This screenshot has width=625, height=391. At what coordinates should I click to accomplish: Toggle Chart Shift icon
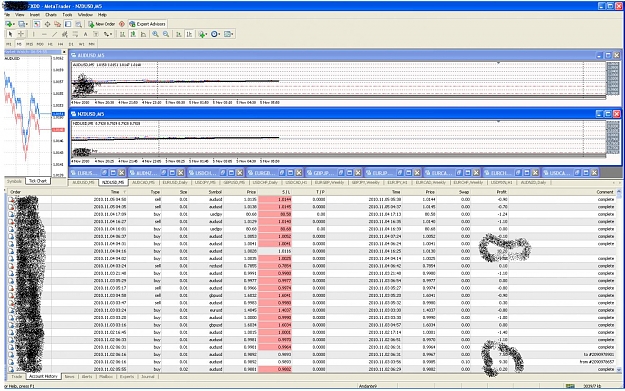click(189, 34)
